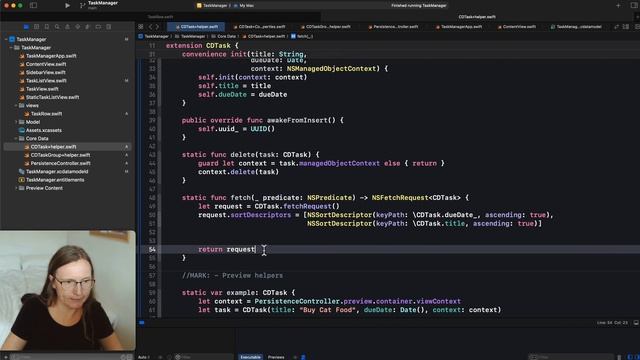The image size is (640, 360).
Task: Click the Line 54 Col 23 status text
Action: [x=612, y=323]
